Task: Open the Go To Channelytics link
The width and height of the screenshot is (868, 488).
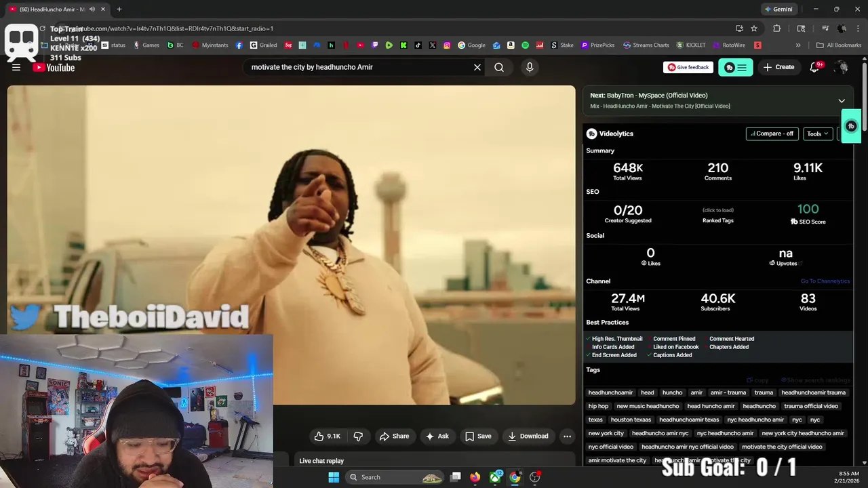Action: pyautogui.click(x=825, y=281)
